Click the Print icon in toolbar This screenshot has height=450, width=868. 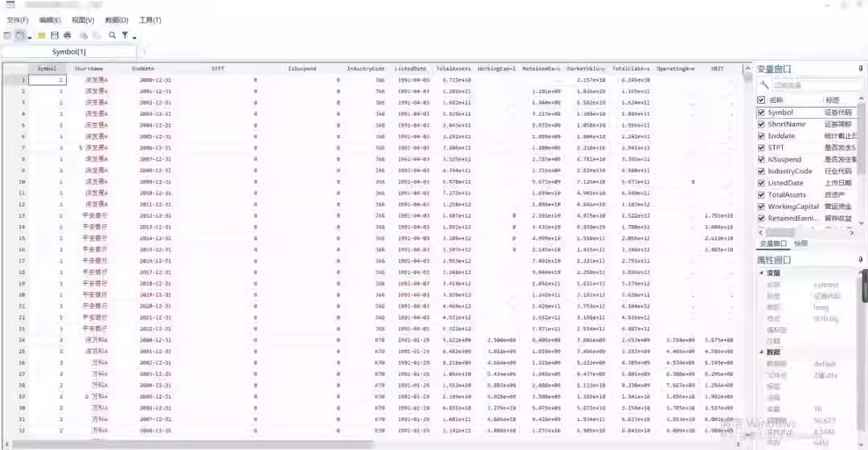point(68,35)
